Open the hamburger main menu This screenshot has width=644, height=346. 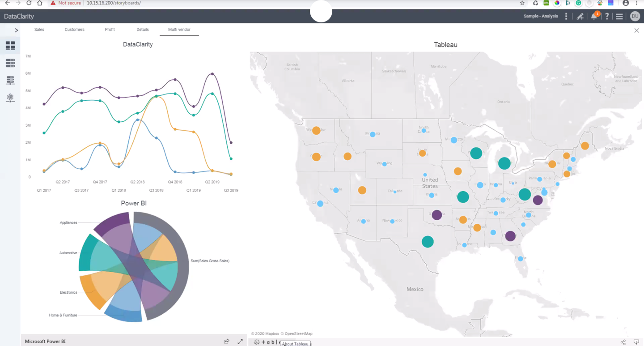[619, 16]
